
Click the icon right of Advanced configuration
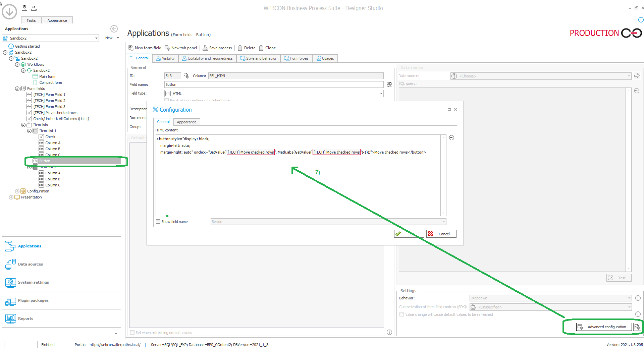tap(637, 327)
